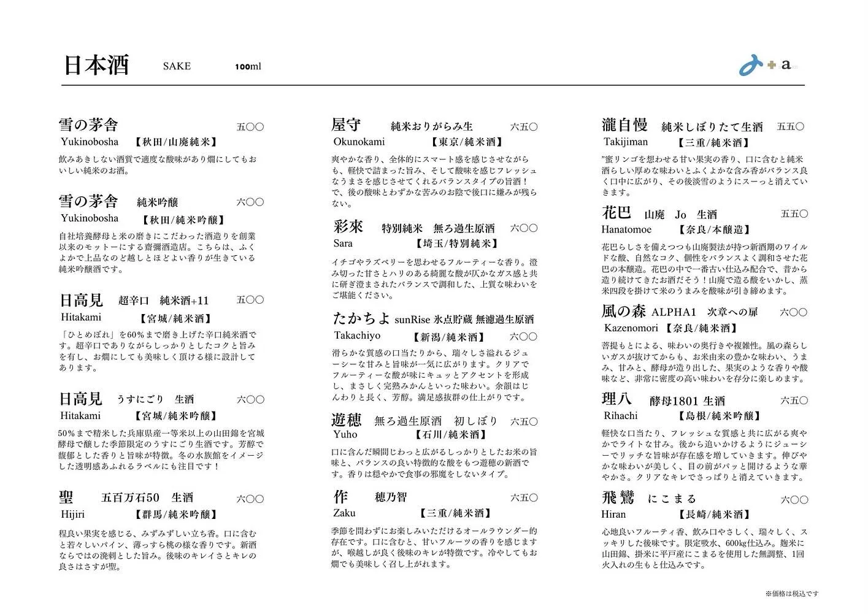Click 【三重/純米酒】 tag under 作
This screenshot has height=614, width=868.
tap(455, 513)
